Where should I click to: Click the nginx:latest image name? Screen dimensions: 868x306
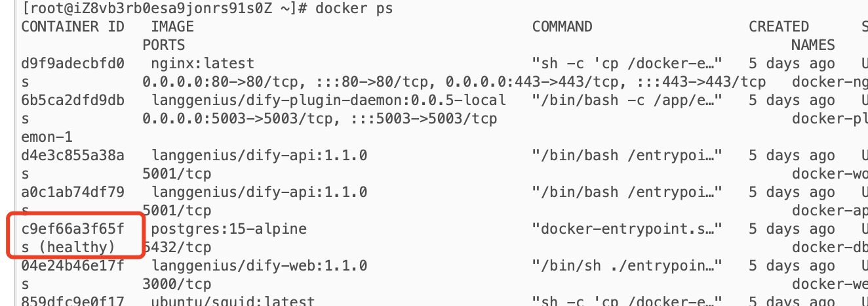pos(202,64)
